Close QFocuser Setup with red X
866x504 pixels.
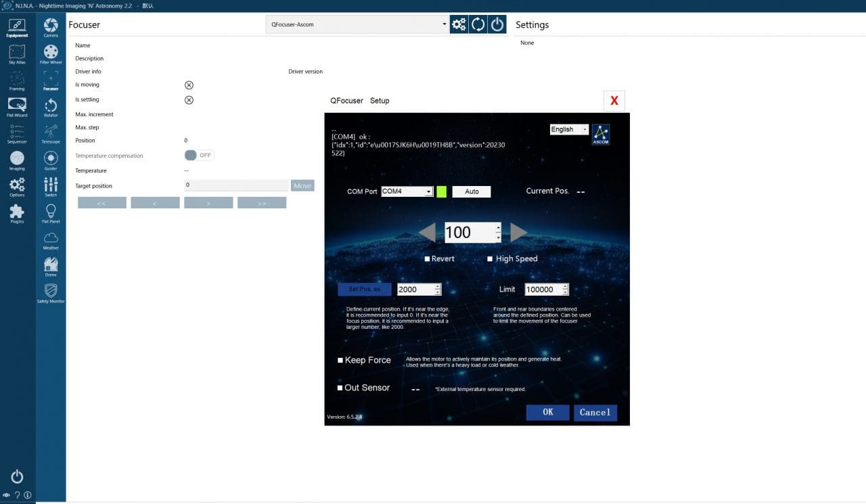click(614, 101)
